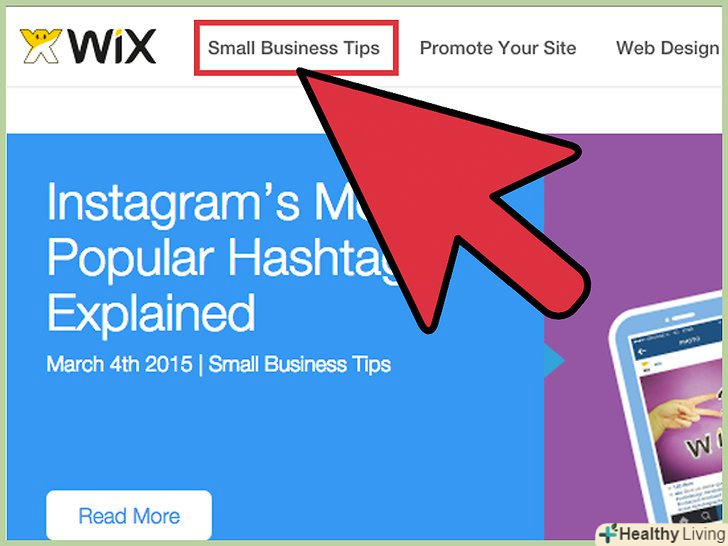Click the March 4th 2015 post date
This screenshot has width=728, height=546.
119,364
